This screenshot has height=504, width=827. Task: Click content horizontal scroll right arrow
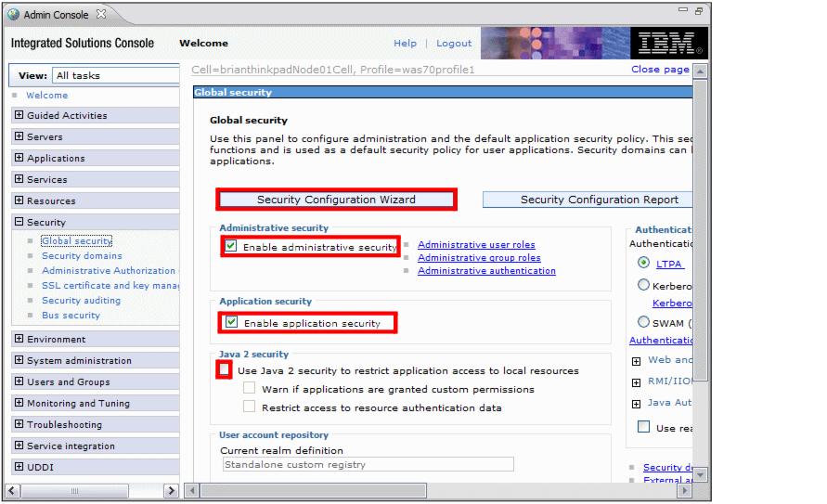click(x=684, y=491)
